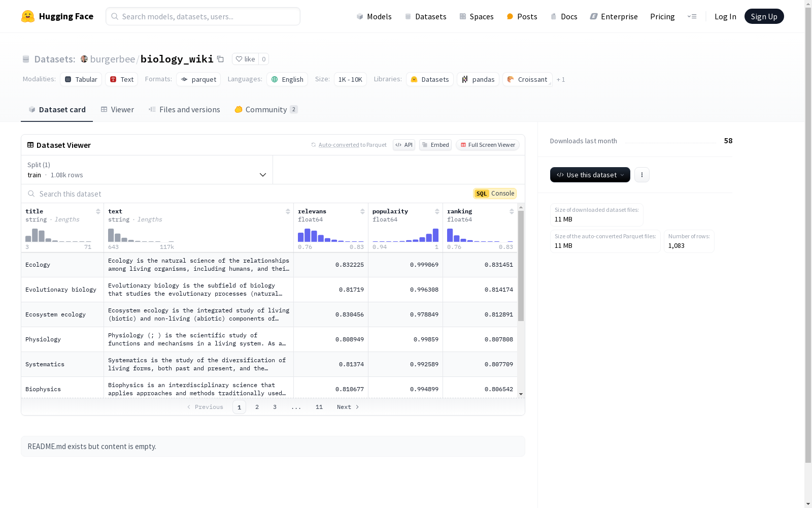Image resolution: width=812 pixels, height=508 pixels.
Task: Open the Community tab
Action: (x=266, y=109)
